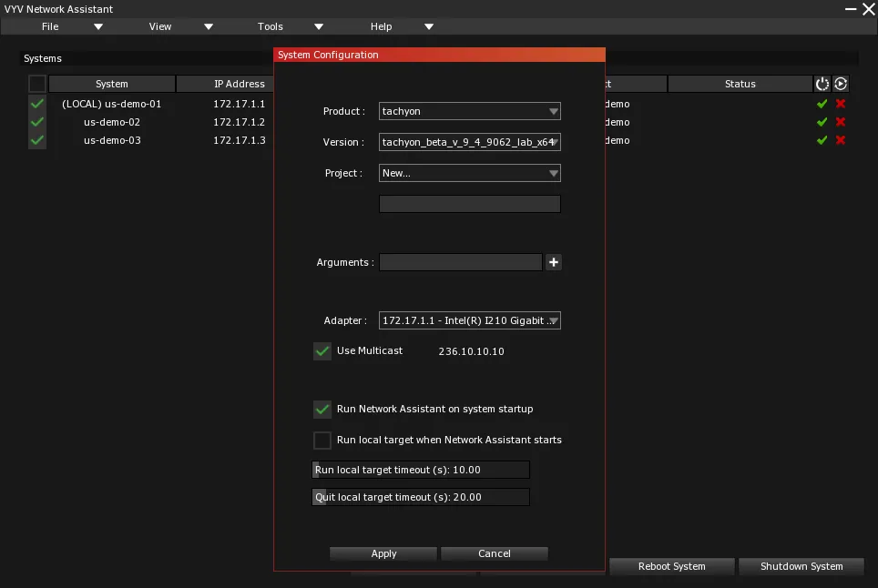Click the Arguments input field
This screenshot has height=588, width=878.
click(x=460, y=262)
